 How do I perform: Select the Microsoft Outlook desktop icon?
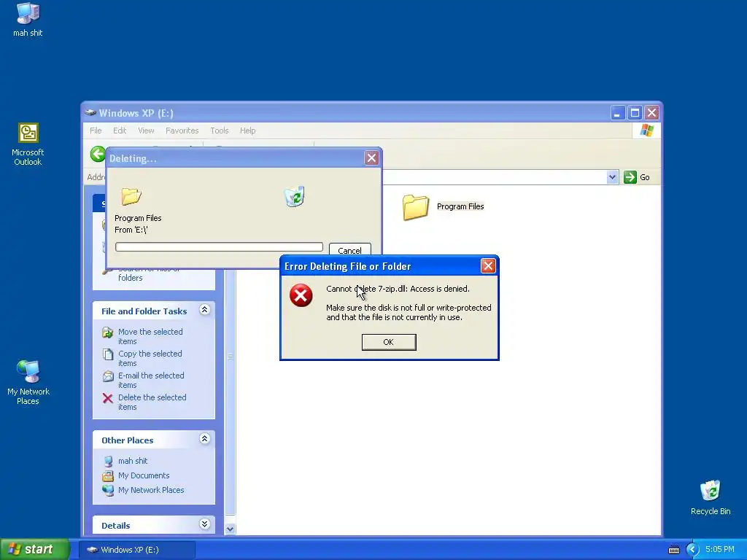[x=28, y=144]
